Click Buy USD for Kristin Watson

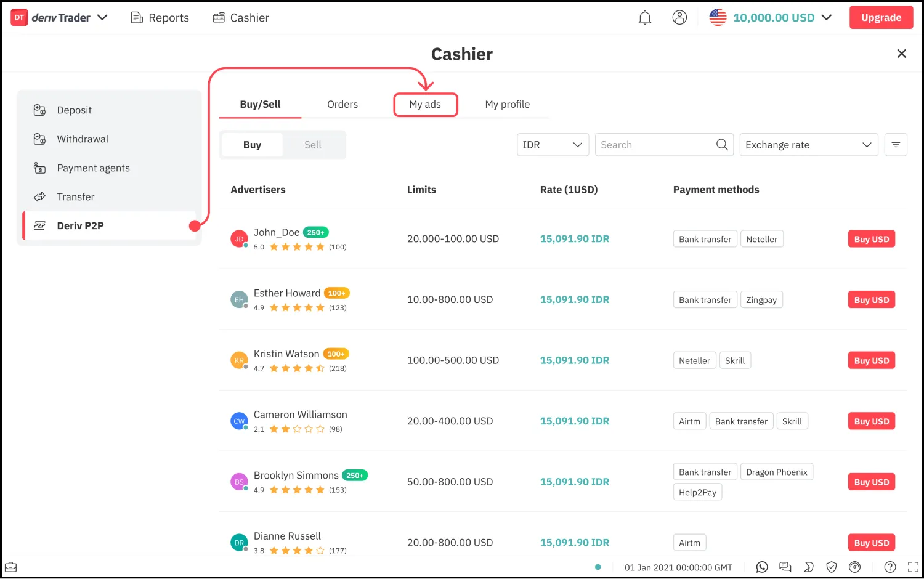(872, 360)
